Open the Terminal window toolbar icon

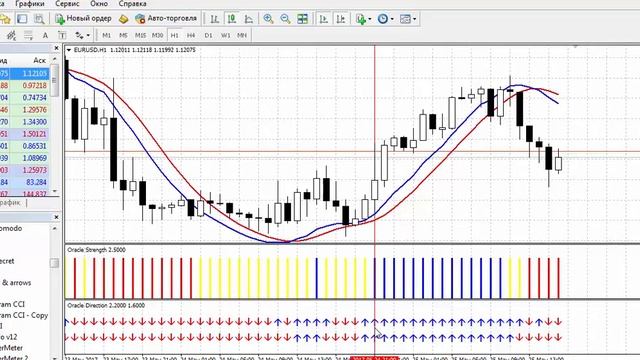[22, 19]
